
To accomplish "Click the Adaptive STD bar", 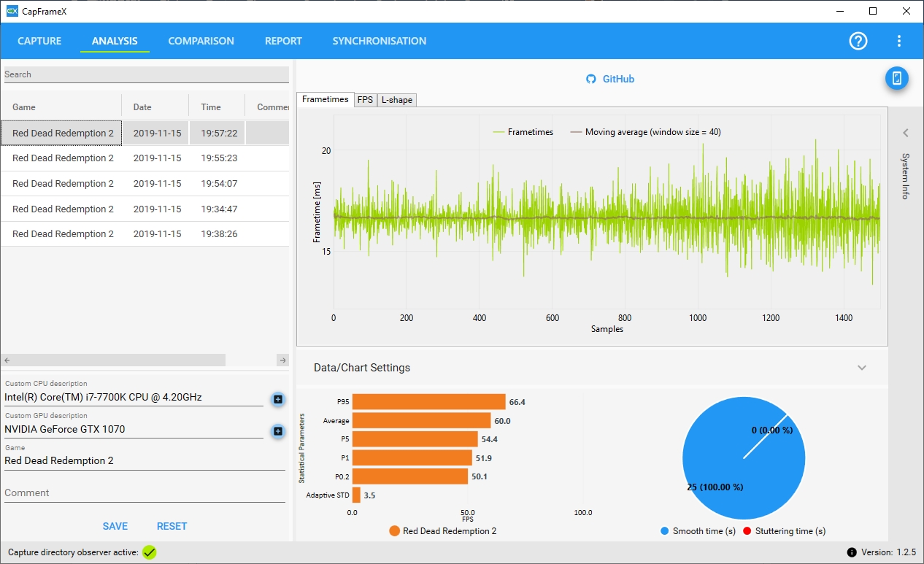I will (x=356, y=495).
